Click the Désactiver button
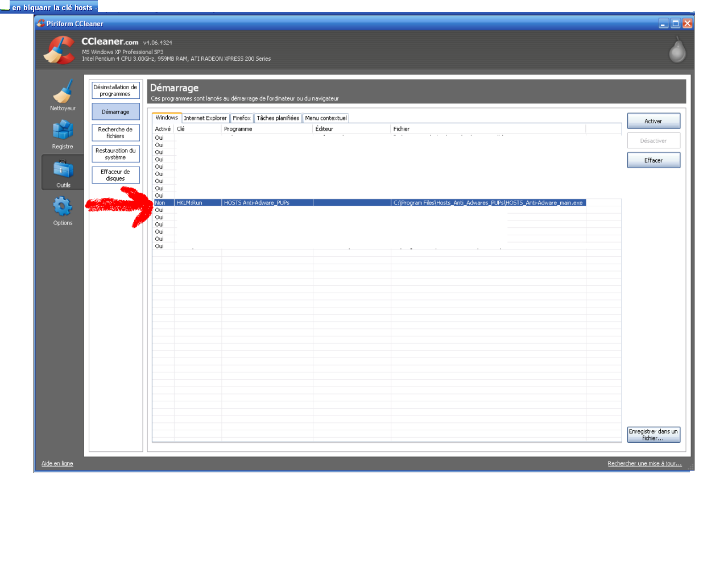This screenshot has width=728, height=582. click(x=653, y=140)
